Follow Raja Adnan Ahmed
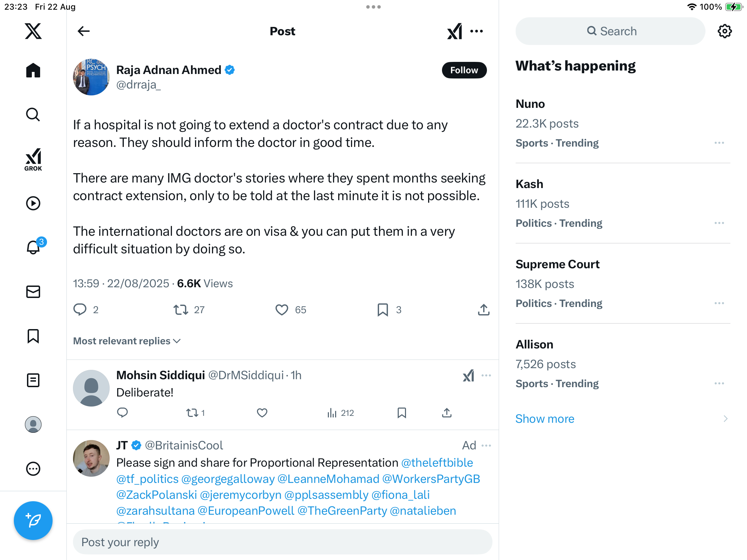Viewport: 747px width, 560px height. point(464,70)
